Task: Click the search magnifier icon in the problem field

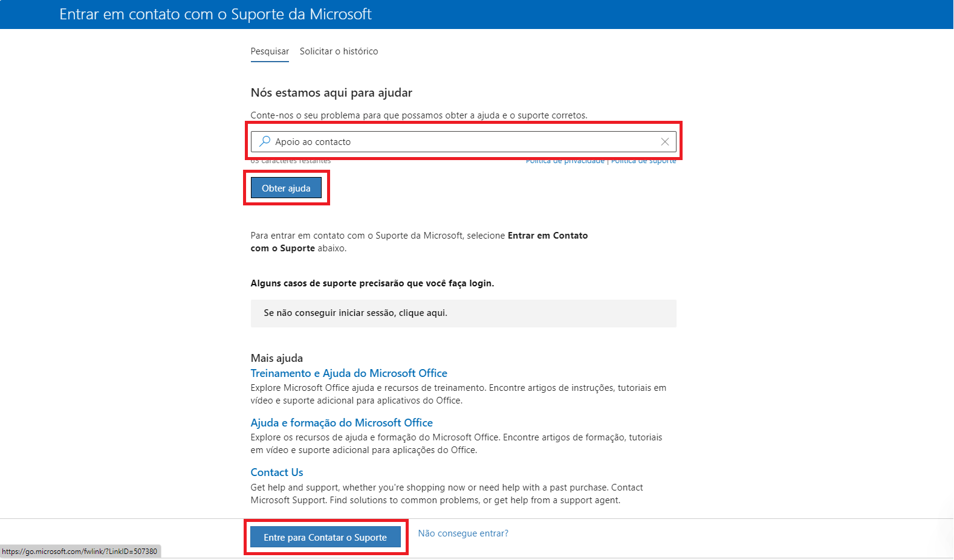Action: 264,141
